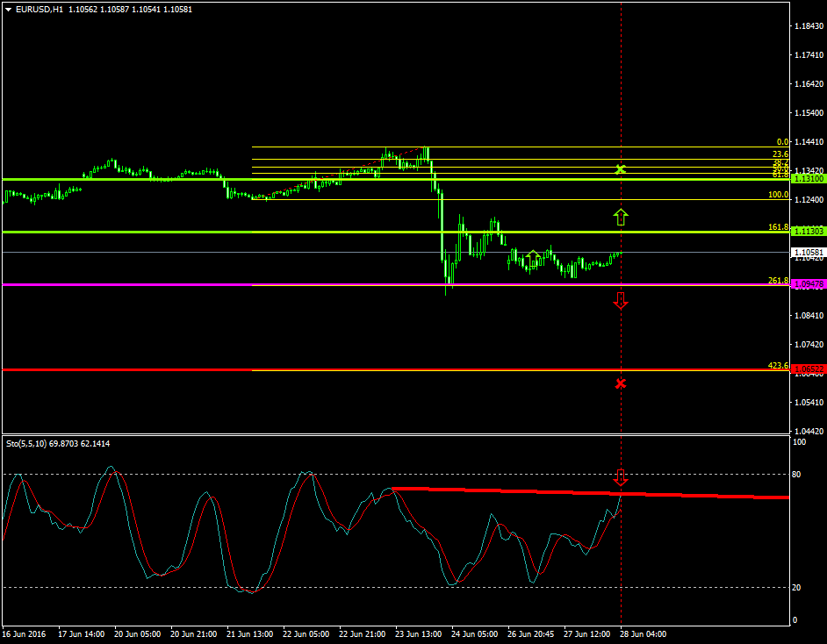Select the Fibonacci 100.0 level label
Viewport: 827px width, 644px height.
pyautogui.click(x=778, y=195)
